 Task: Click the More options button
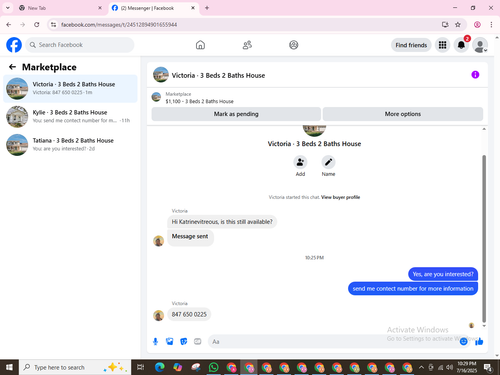coord(403,114)
